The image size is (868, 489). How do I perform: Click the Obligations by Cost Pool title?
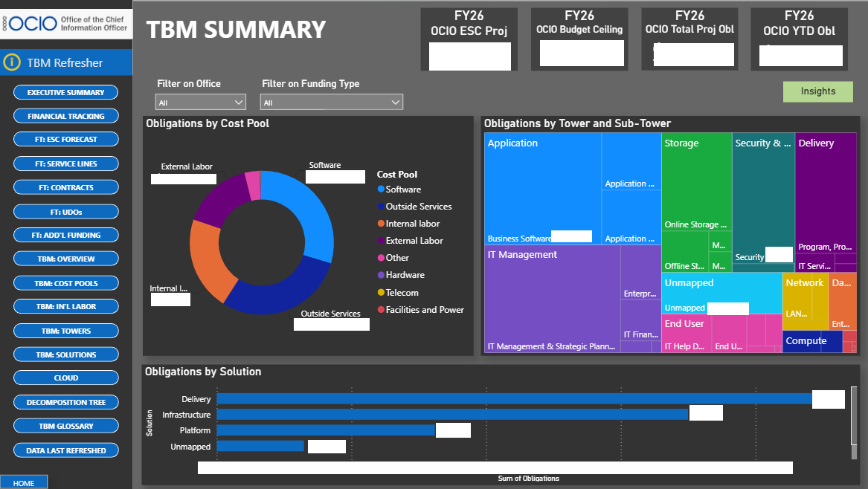[x=208, y=123]
